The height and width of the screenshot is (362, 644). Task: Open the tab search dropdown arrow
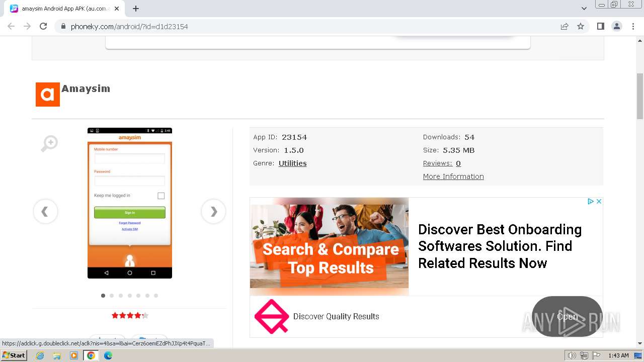coord(584,9)
